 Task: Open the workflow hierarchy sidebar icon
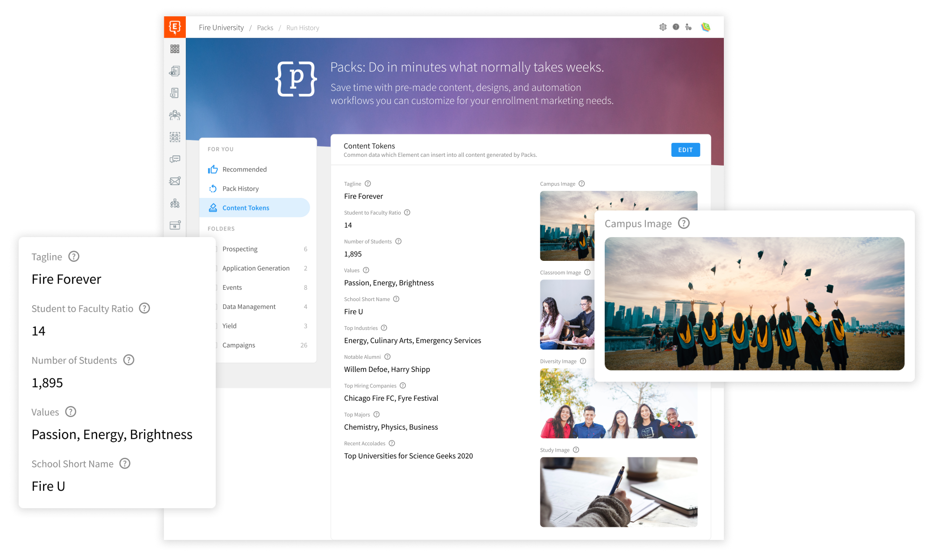[175, 203]
